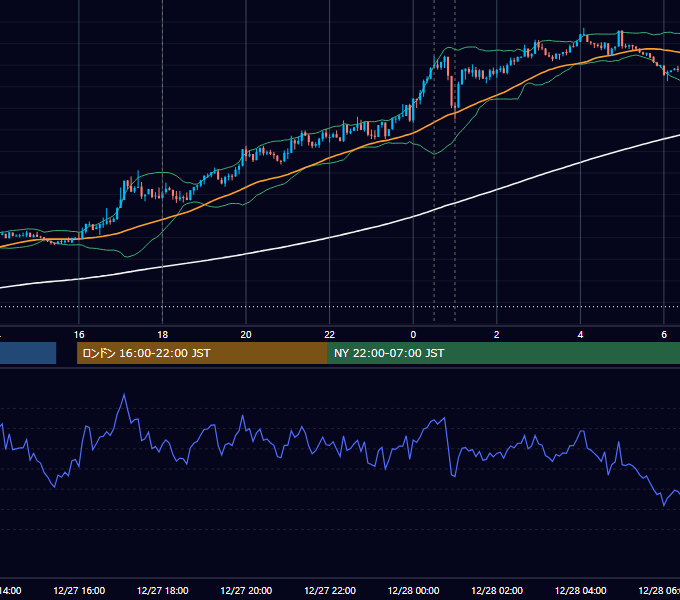Click the 12/27 20:00 time axis label
This screenshot has width=680, height=600.
246,590
